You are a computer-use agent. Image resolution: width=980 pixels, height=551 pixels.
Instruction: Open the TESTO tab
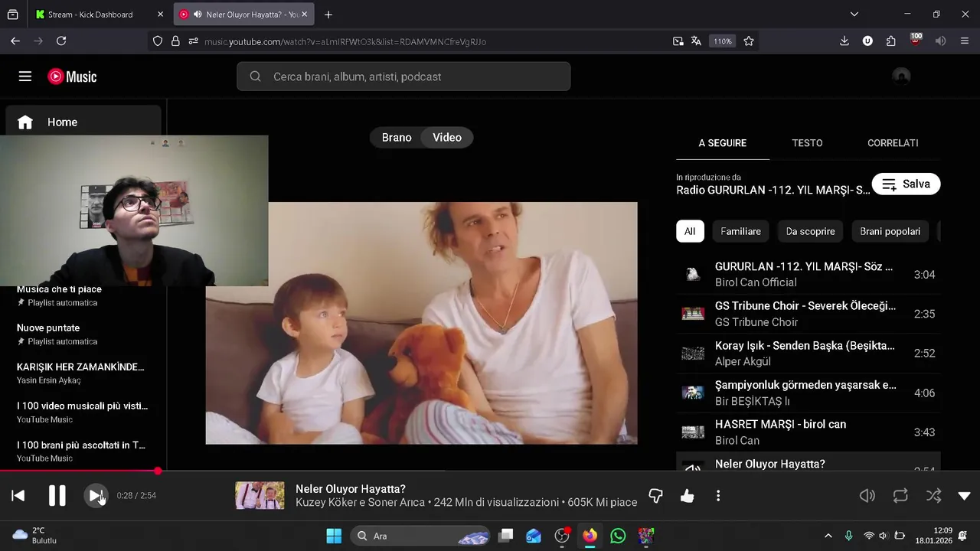click(807, 143)
